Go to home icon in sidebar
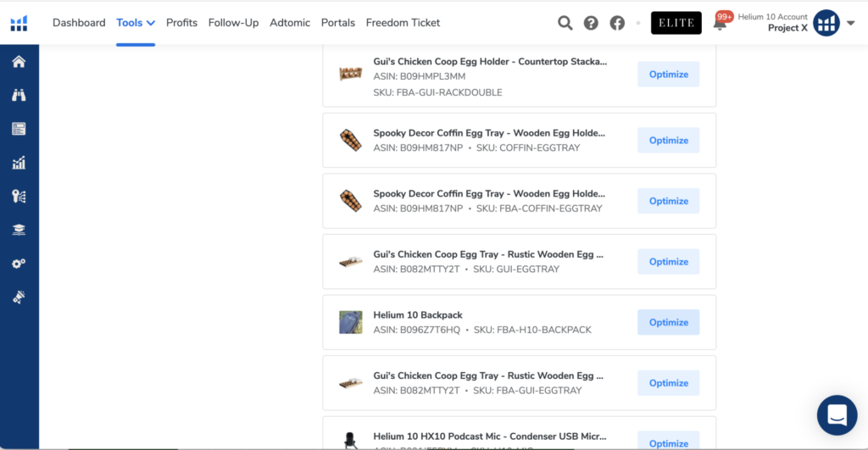Viewport: 868px width, 450px height. pyautogui.click(x=19, y=62)
